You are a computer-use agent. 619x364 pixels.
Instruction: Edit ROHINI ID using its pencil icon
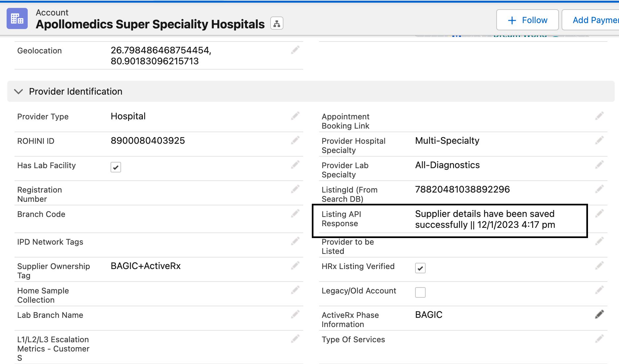pyautogui.click(x=295, y=140)
